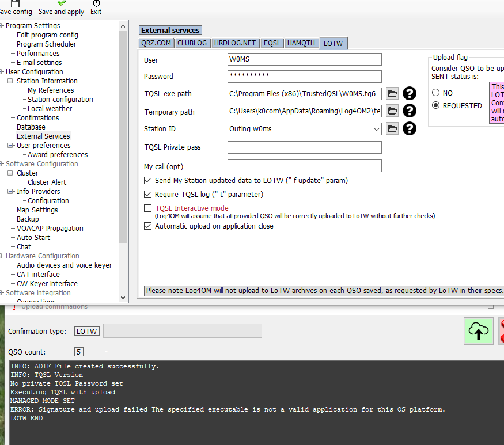Click the User input field

(304, 59)
